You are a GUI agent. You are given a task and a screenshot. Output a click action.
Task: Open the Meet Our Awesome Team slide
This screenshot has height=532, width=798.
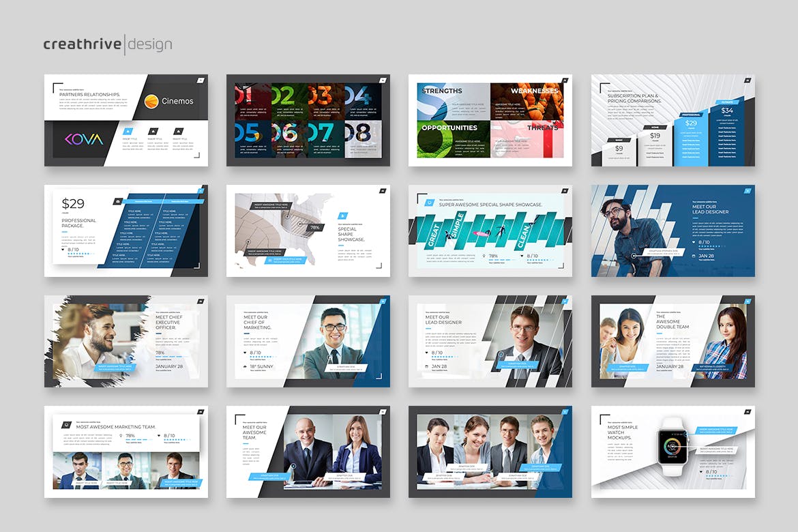pos(308,452)
